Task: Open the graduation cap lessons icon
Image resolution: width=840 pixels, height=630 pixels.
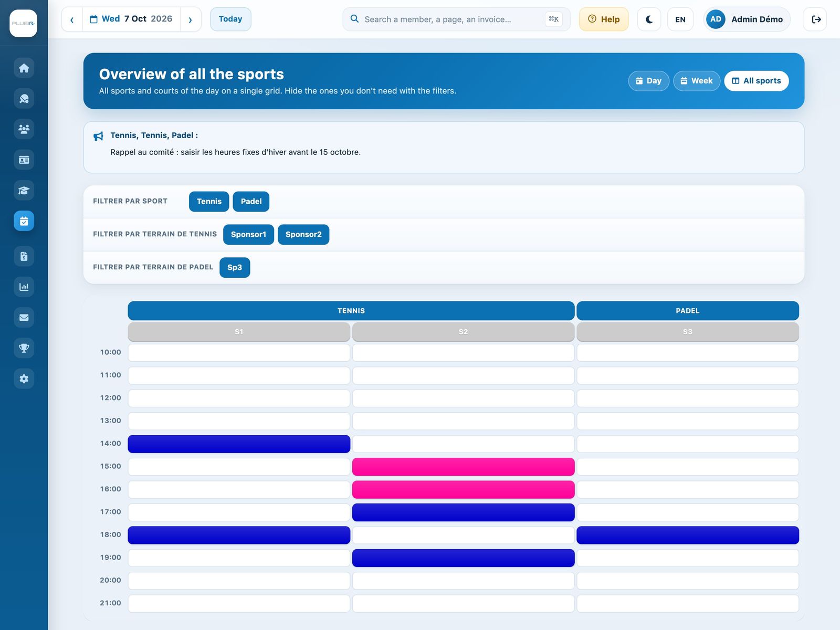Action: (24, 191)
